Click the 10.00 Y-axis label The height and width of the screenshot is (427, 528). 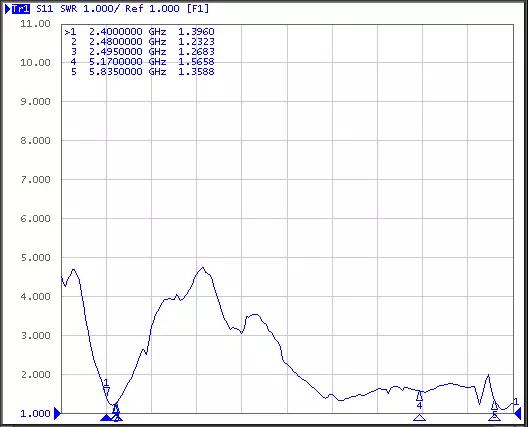[x=35, y=63]
